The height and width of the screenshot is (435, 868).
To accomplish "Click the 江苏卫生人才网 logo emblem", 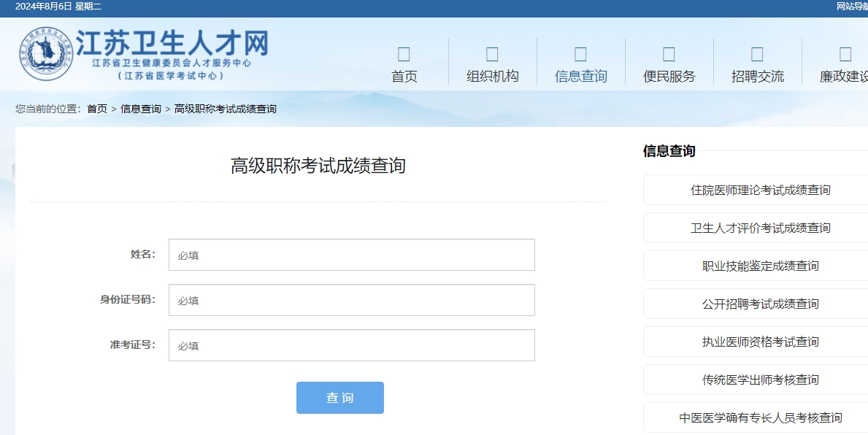I will (x=45, y=53).
